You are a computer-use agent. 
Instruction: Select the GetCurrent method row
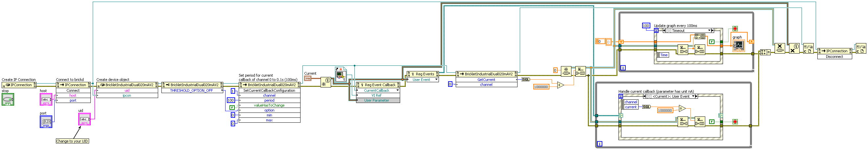tap(486, 80)
